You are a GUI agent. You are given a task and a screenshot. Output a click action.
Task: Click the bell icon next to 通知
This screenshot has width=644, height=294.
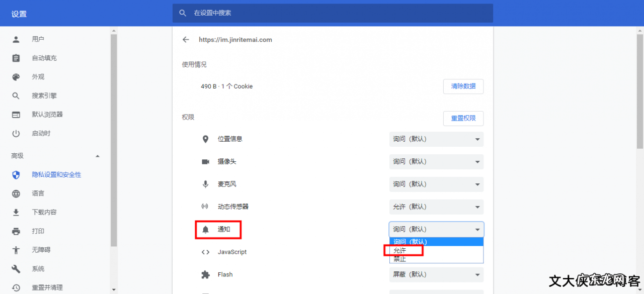pos(206,230)
